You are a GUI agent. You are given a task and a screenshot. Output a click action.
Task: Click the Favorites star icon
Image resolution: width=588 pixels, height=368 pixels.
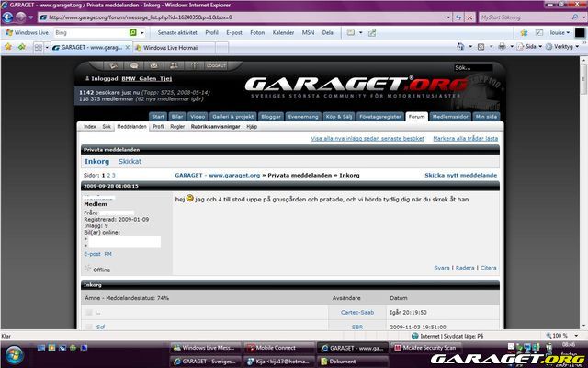tap(8, 47)
